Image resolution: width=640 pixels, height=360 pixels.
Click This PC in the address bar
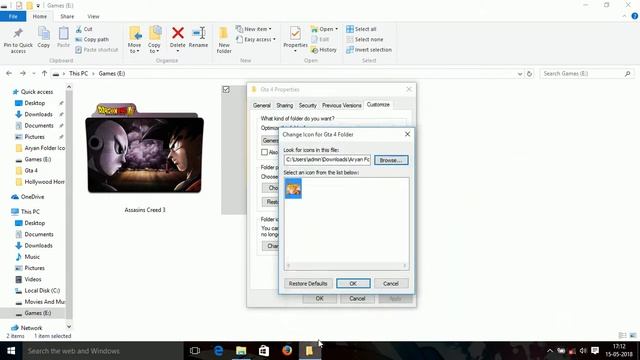78,73
